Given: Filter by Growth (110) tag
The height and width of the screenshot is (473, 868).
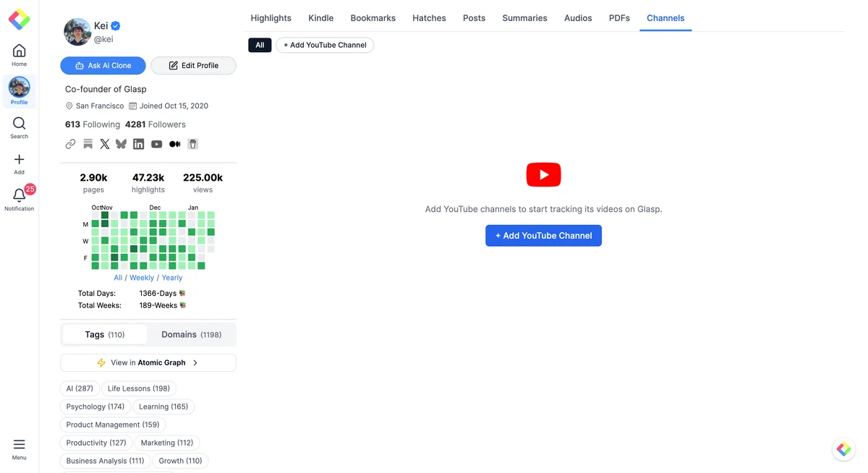Looking at the screenshot, I should pyautogui.click(x=181, y=461).
